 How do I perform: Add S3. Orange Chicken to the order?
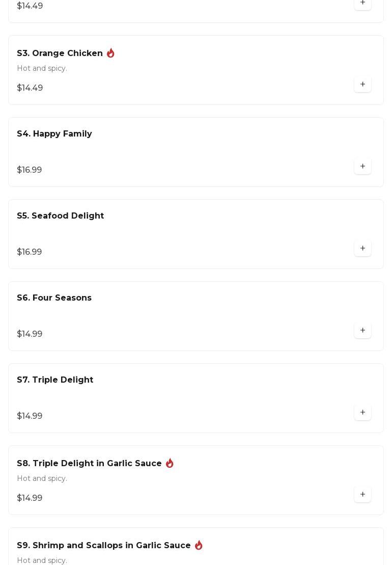362,84
